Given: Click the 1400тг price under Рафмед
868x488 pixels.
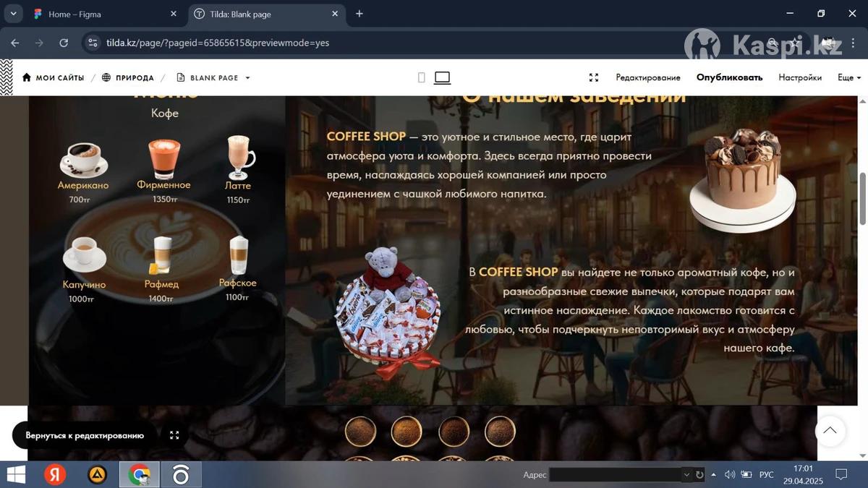Looking at the screenshot, I should (x=161, y=299).
